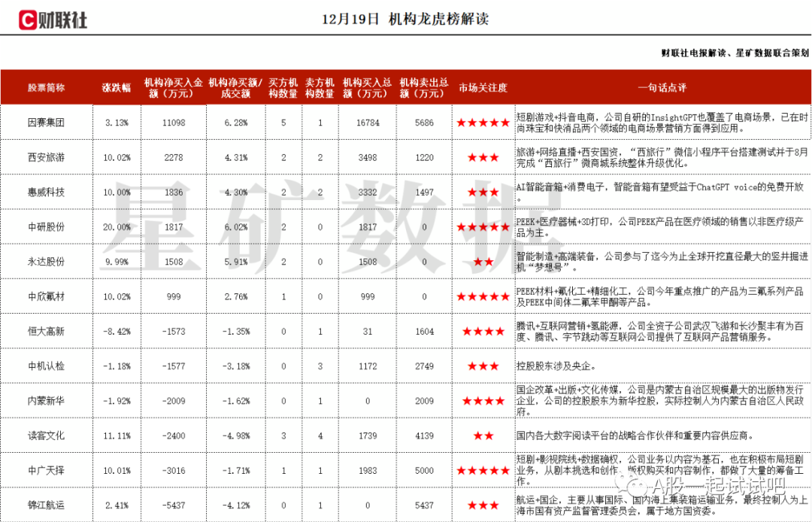Click the 财联社电报解读、星矿数据联合策划 credit line
812x522 pixels.
(x=735, y=53)
